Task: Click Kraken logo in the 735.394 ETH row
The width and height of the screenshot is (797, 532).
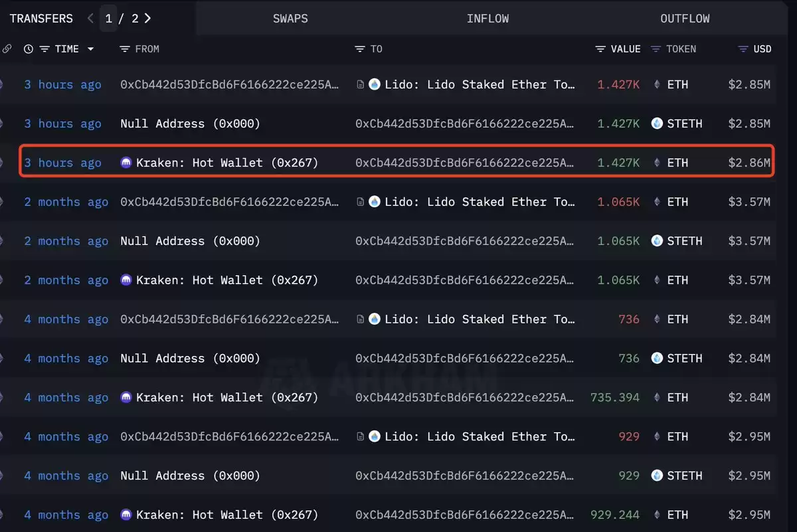Action: point(126,398)
